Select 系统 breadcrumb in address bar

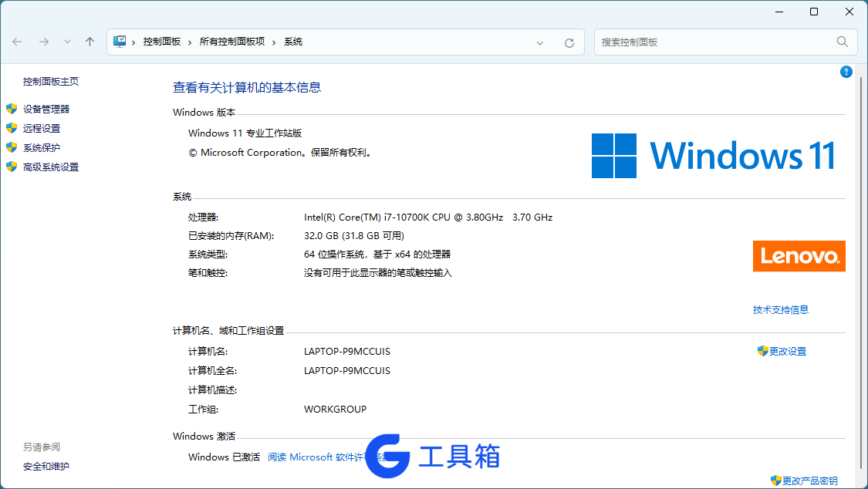click(x=293, y=42)
